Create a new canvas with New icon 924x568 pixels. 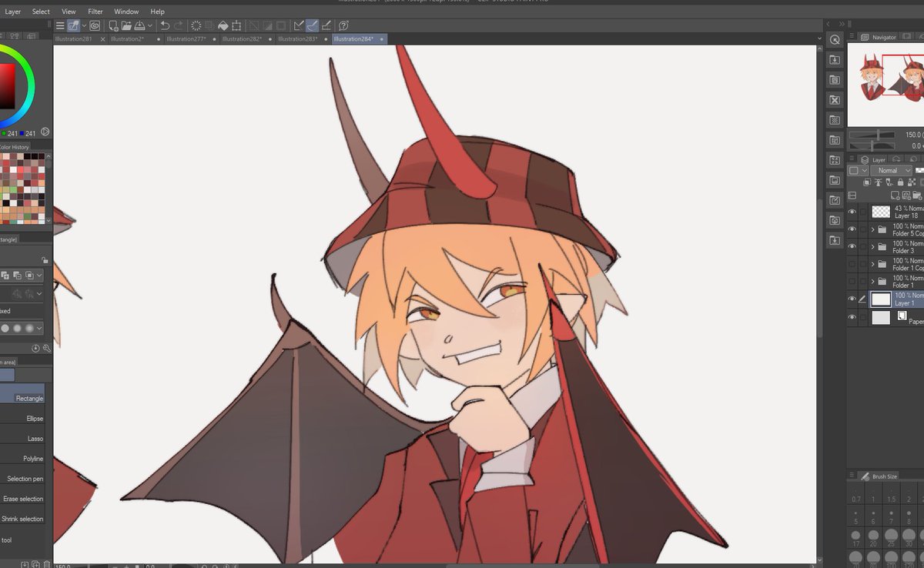coord(113,25)
